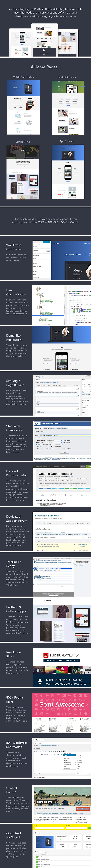Click the W3C logo in validator header
This screenshot has height=868, width=91.
pyautogui.click(x=37, y=424)
